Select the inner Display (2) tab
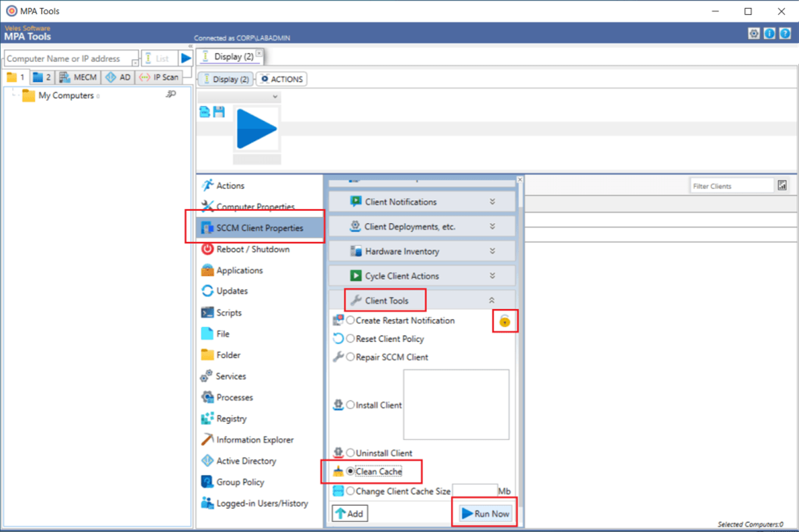Image resolution: width=799 pixels, height=532 pixels. (x=226, y=79)
